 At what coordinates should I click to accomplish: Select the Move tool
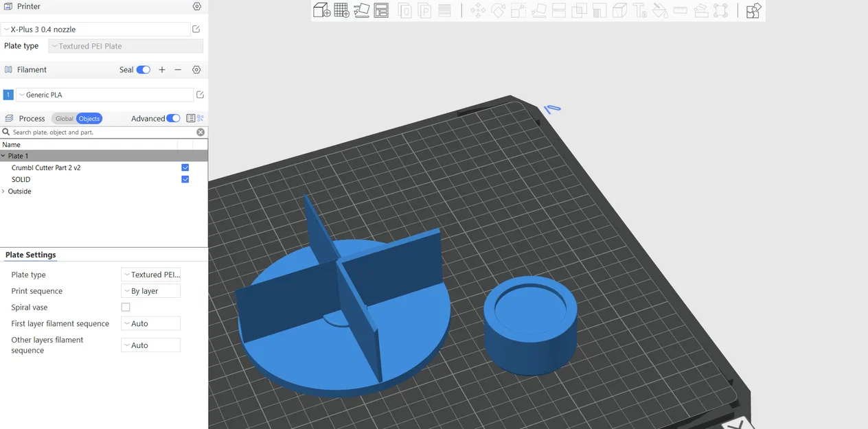click(478, 10)
